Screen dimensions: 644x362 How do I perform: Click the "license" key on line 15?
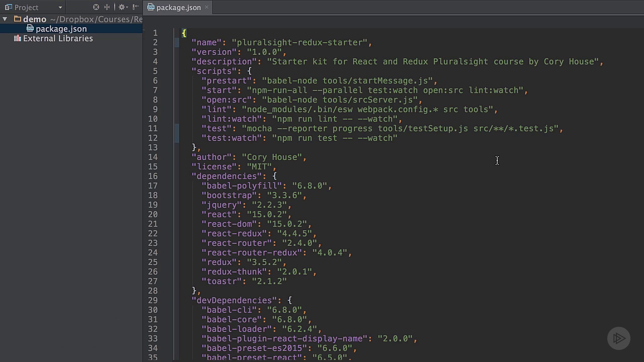[214, 166]
